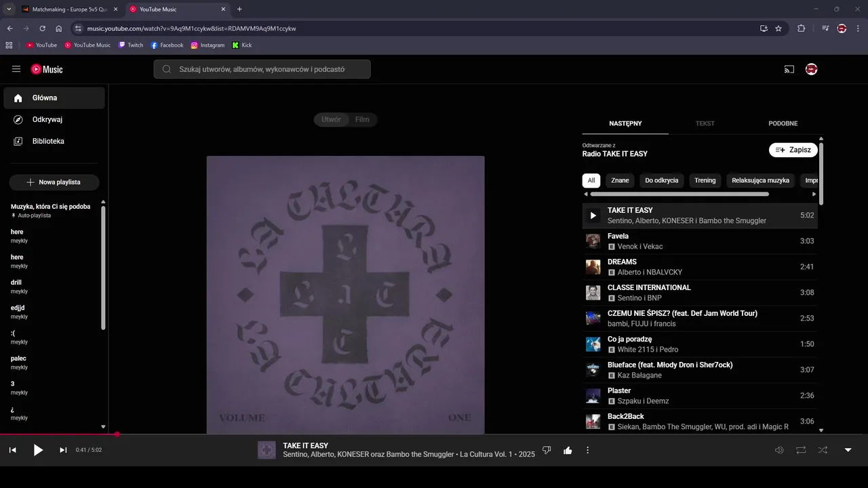Open the three-dot song options menu

coord(588,450)
